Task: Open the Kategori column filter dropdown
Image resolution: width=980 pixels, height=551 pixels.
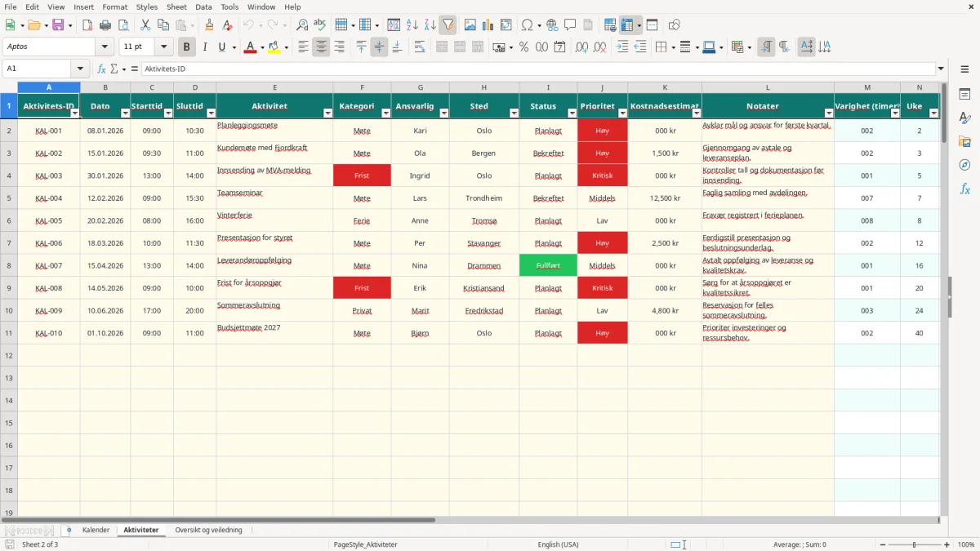Action: [x=386, y=113]
